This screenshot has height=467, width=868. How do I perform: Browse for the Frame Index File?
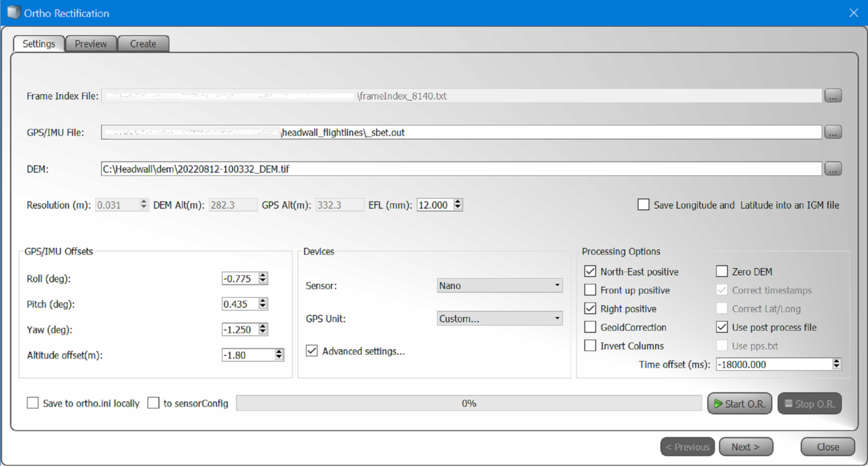[833, 96]
